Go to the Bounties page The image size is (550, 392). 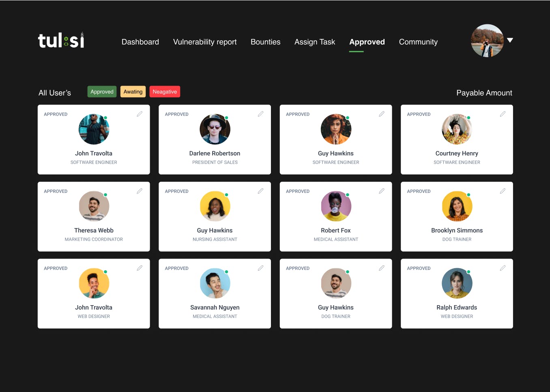(x=266, y=42)
